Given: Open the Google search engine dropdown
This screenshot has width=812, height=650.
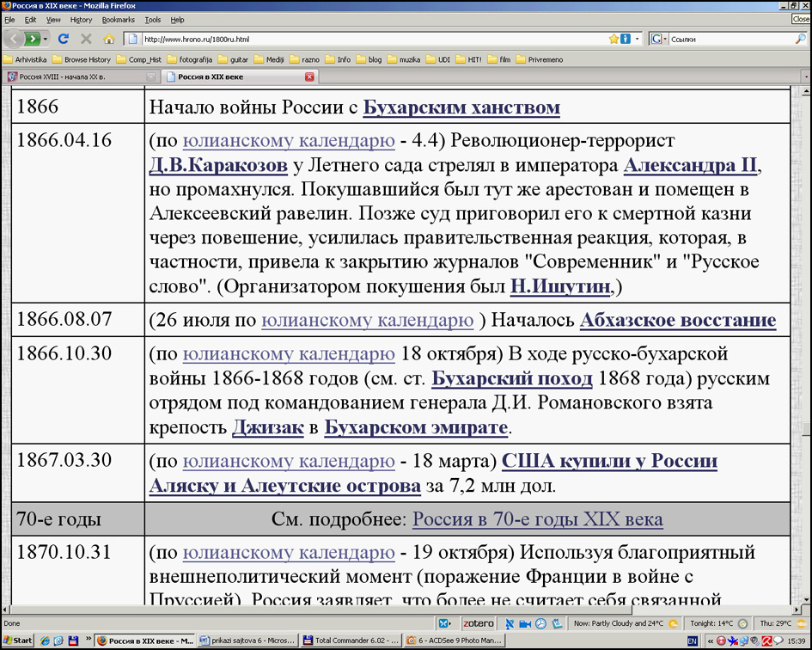Looking at the screenshot, I should [x=658, y=39].
